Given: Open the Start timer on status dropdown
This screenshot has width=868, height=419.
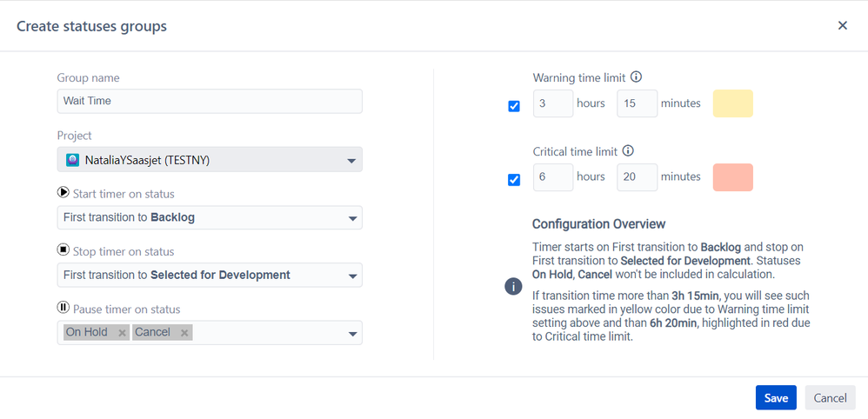Looking at the screenshot, I should click(x=210, y=217).
